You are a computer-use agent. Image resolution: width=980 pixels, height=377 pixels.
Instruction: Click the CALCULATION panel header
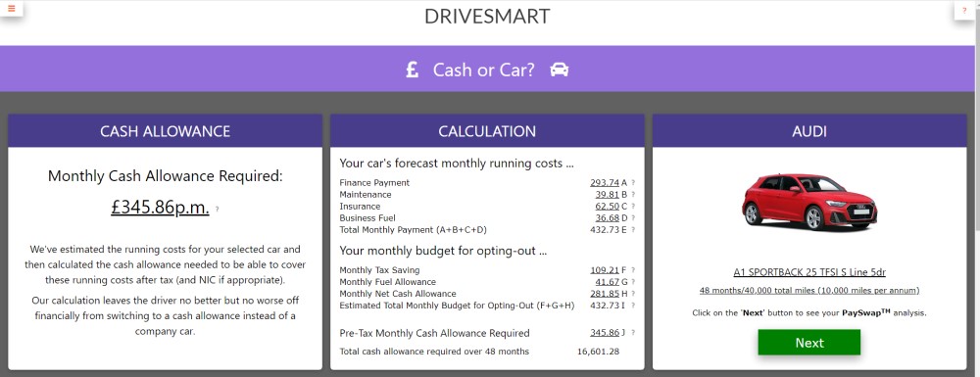(x=487, y=131)
